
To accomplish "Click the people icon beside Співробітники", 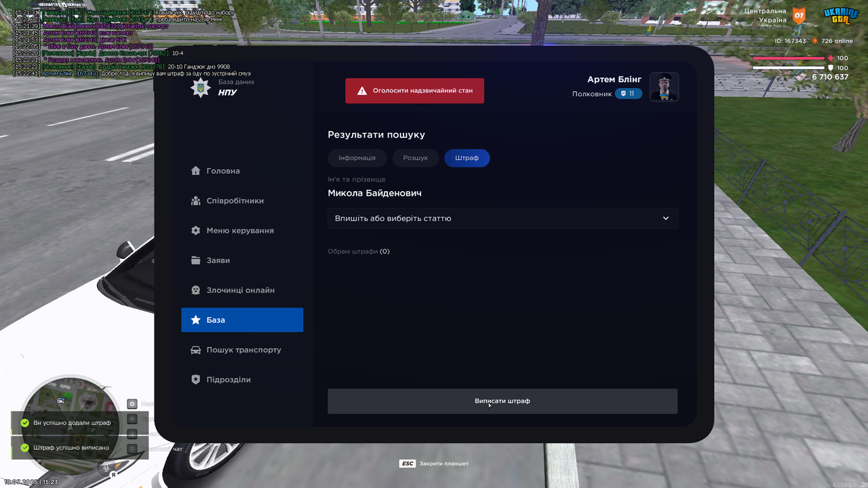I will 196,201.
